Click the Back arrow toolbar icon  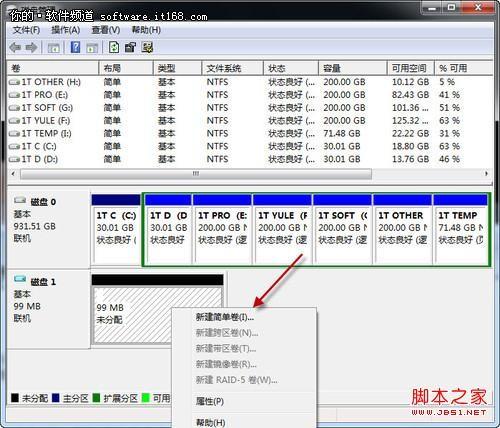[15, 48]
